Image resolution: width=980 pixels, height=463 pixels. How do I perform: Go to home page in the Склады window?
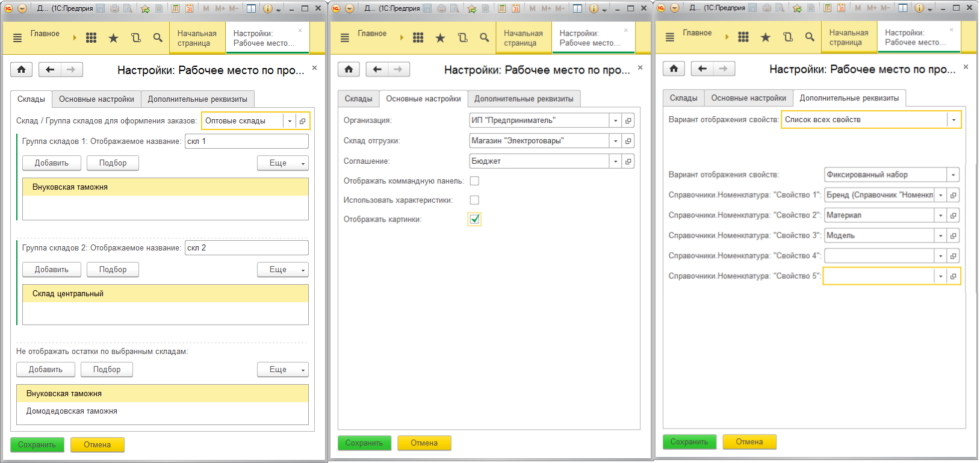22,70
